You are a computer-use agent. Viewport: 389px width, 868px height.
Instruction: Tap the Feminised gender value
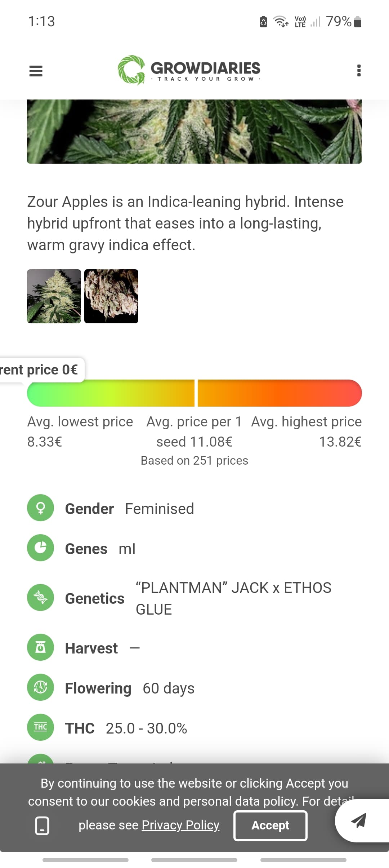159,509
